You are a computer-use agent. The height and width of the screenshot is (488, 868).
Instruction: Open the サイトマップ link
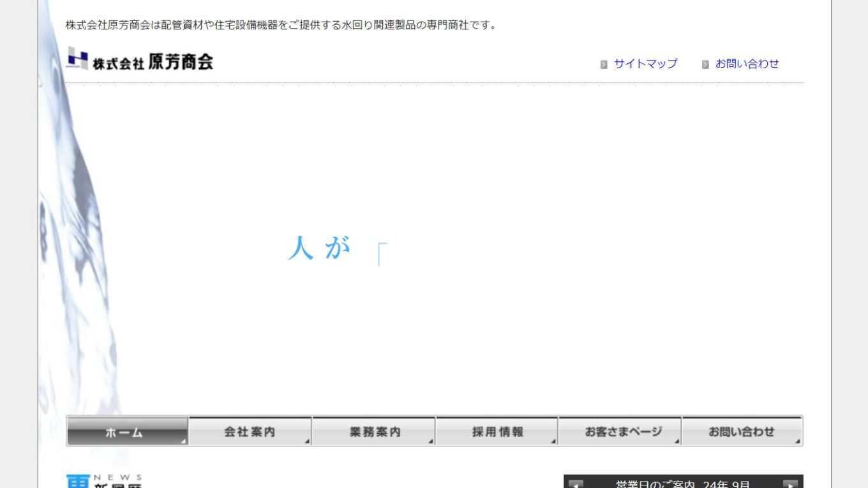pyautogui.click(x=645, y=64)
